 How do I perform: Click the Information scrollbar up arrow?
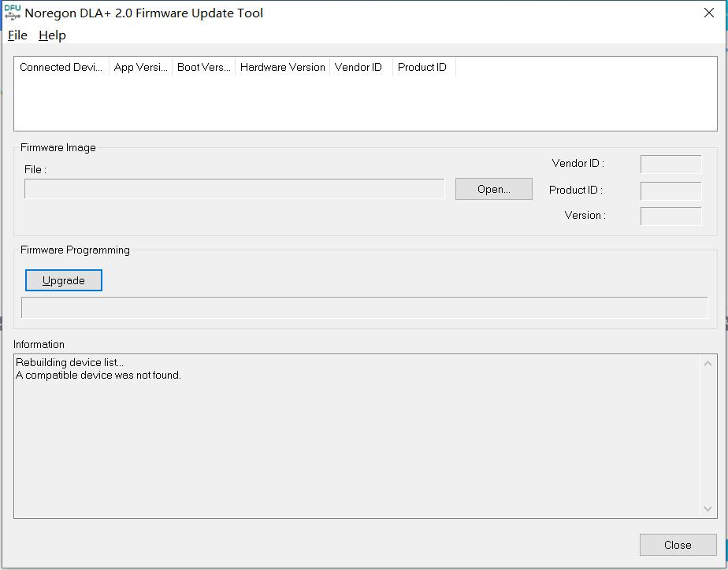coord(708,364)
